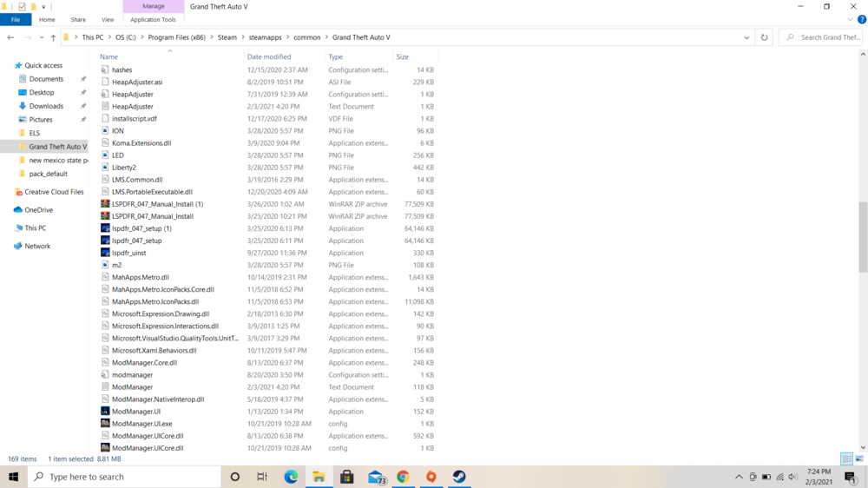Select the MahApps.Metro.dll file
868x488 pixels.
tap(140, 277)
